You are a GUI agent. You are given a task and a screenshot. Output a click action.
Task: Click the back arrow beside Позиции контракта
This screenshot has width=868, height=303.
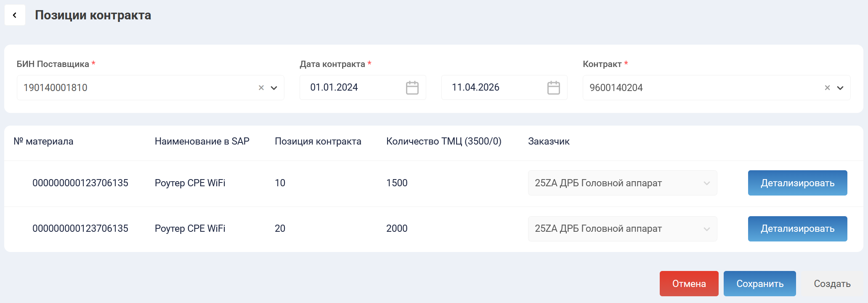coord(15,15)
